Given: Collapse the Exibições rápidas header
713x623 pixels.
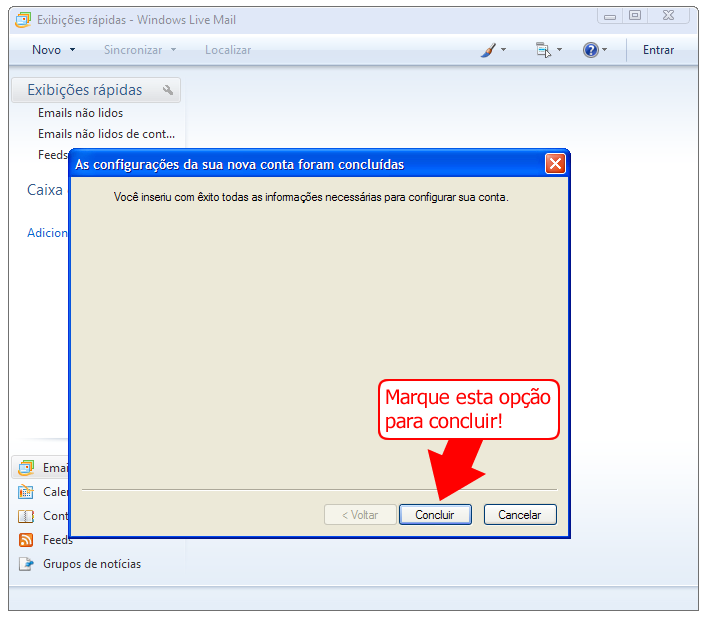Looking at the screenshot, I should pyautogui.click(x=96, y=90).
